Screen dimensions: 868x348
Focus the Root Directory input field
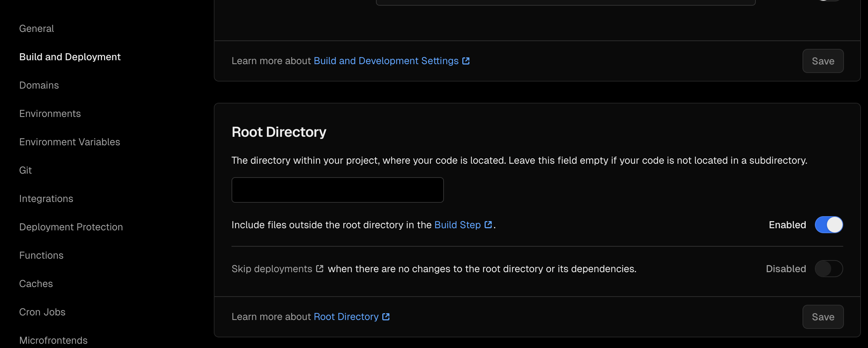click(x=337, y=190)
